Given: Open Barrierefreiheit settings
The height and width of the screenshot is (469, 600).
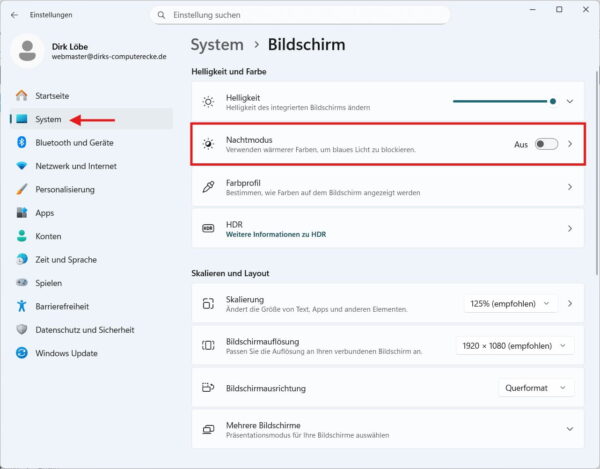Looking at the screenshot, I should [91, 306].
